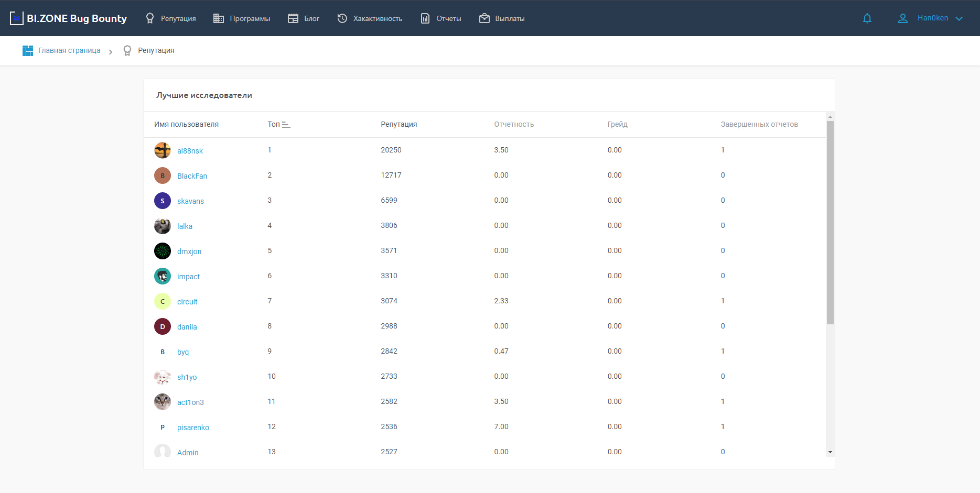
Task: Go to the Хакактивность section
Action: (370, 18)
